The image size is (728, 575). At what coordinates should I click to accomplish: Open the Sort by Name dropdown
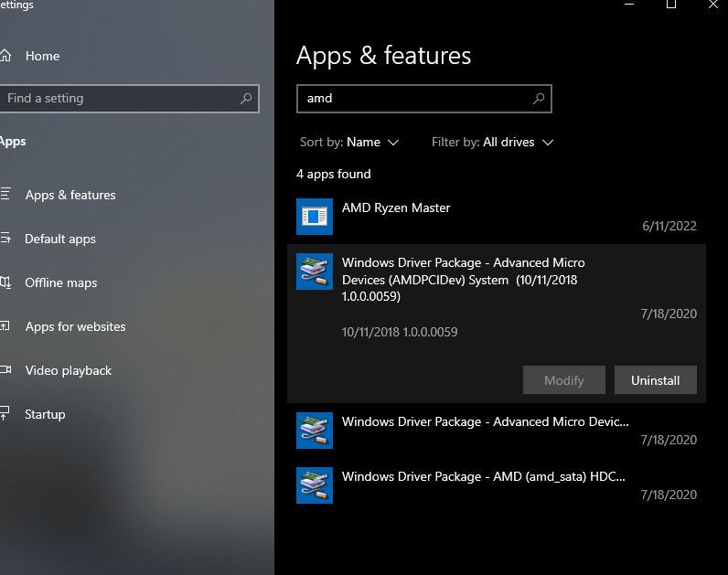372,143
